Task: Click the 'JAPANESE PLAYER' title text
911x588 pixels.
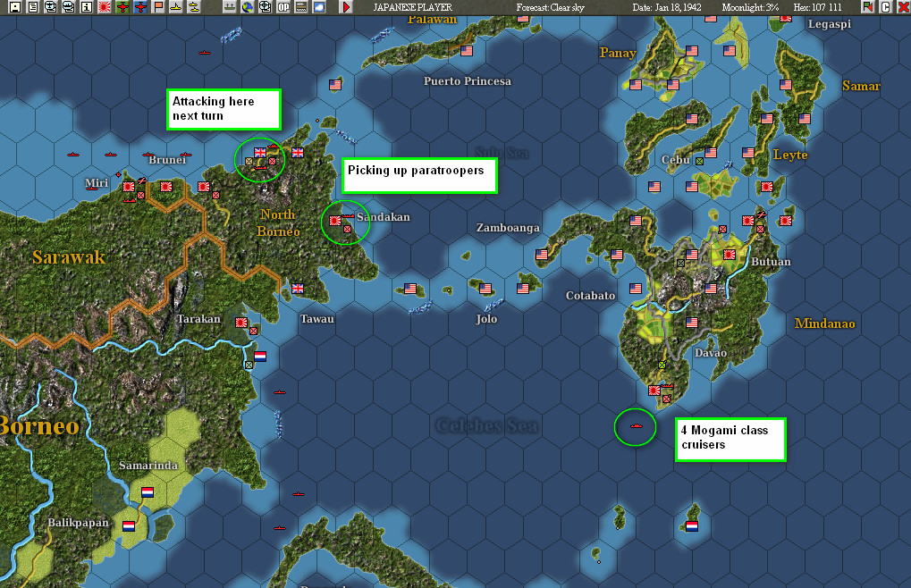Action: click(x=412, y=7)
